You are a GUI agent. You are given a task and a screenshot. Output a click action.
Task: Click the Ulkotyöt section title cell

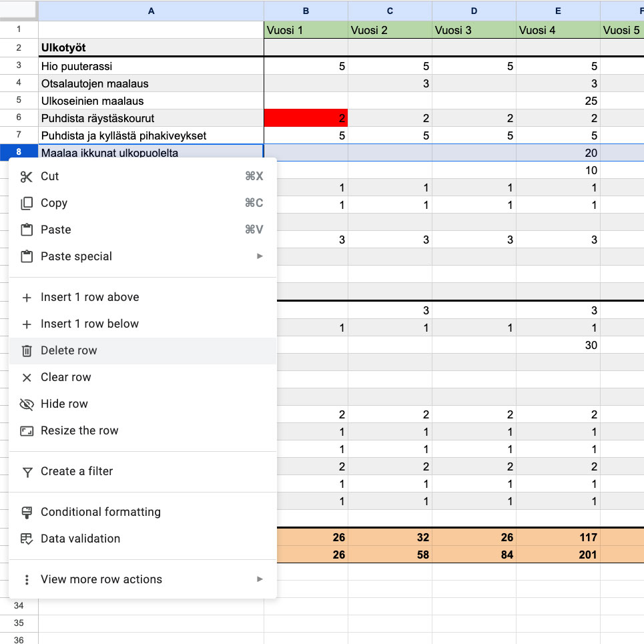click(151, 47)
